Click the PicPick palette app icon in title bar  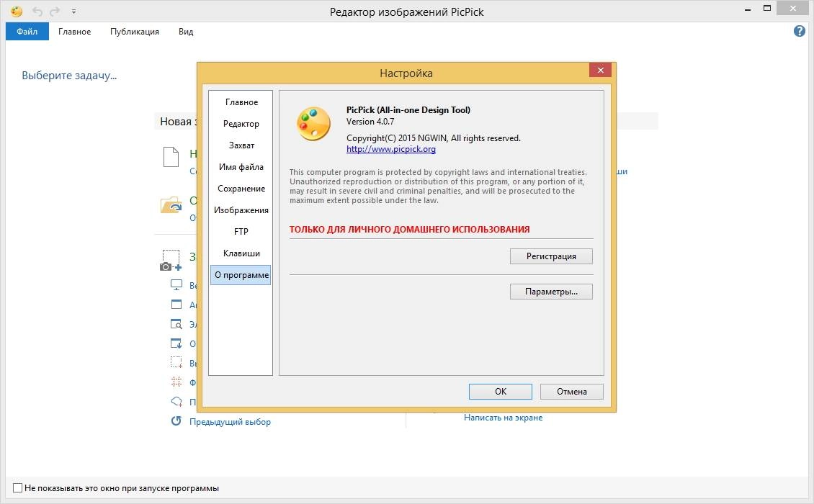(17, 11)
